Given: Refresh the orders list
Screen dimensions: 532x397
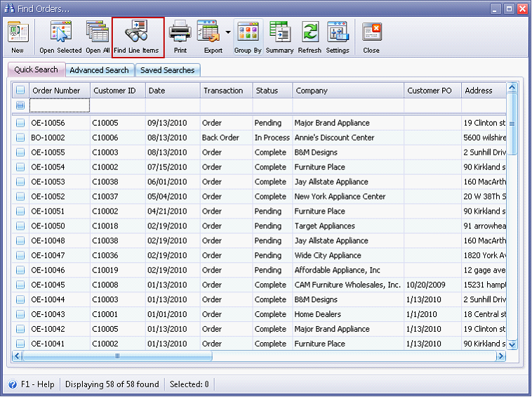Looking at the screenshot, I should 310,37.
